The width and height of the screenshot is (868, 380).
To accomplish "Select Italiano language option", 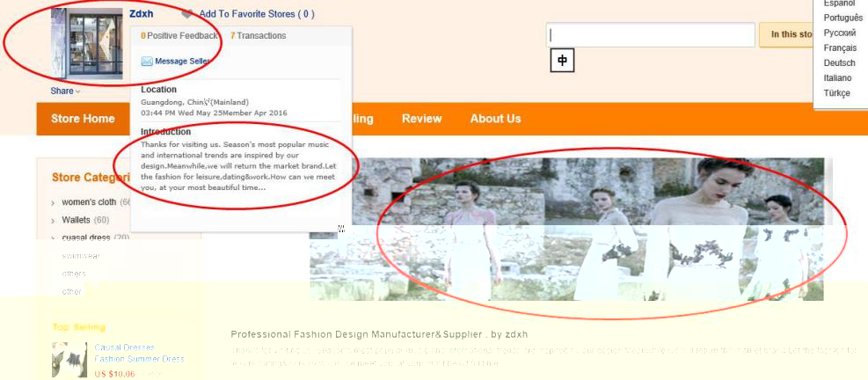I will click(837, 77).
